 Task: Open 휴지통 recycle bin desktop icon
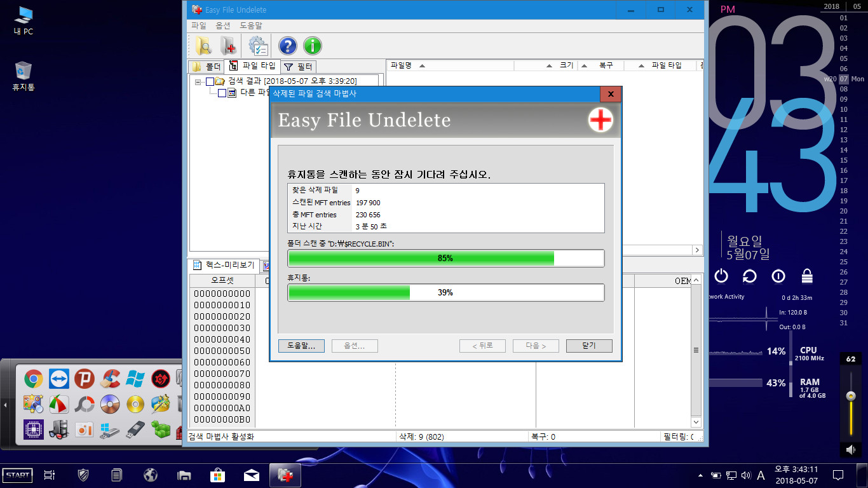(x=24, y=76)
